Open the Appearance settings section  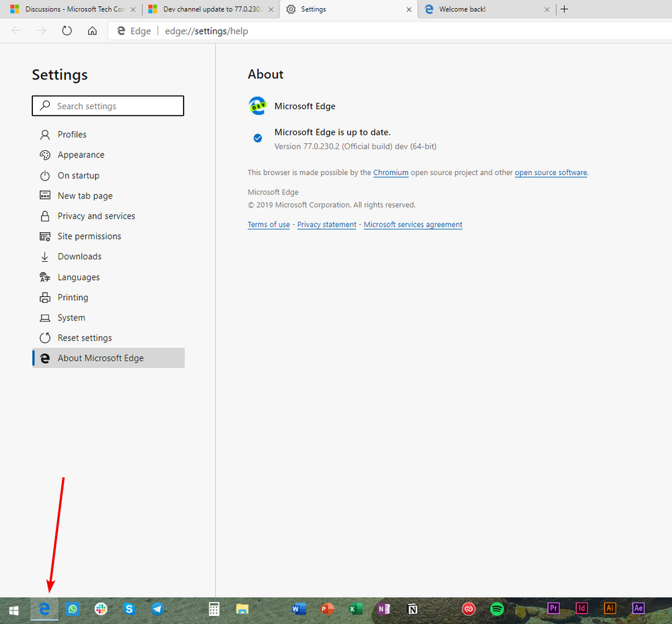pyautogui.click(x=108, y=155)
